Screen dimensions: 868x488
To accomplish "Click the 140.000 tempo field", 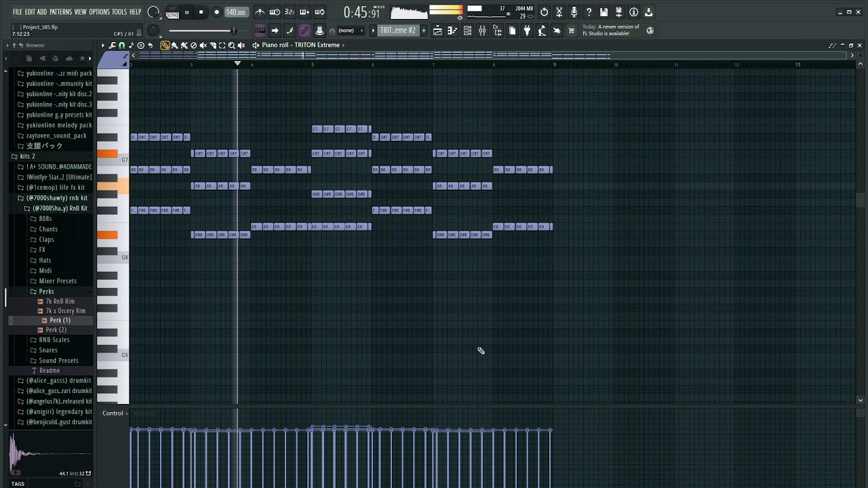I will [x=236, y=12].
